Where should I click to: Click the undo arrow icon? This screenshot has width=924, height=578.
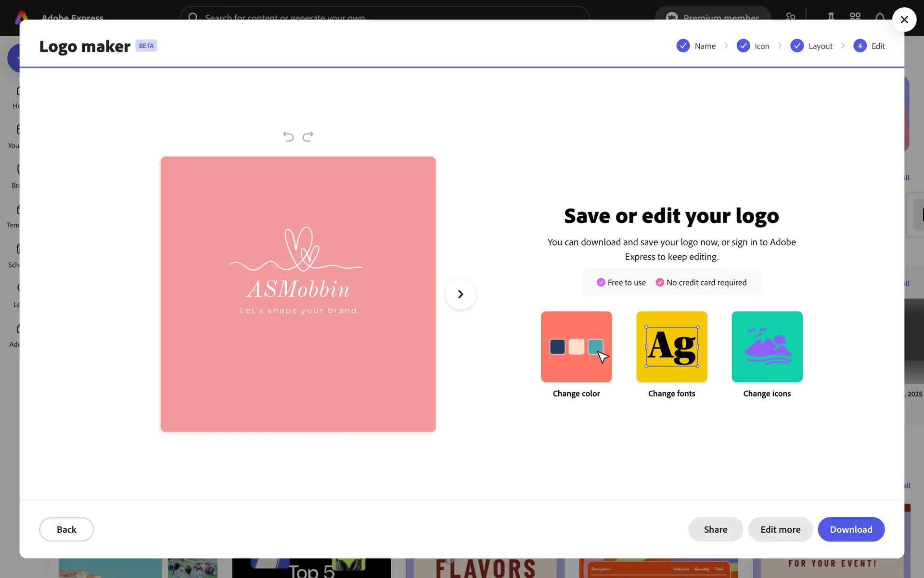click(x=288, y=137)
